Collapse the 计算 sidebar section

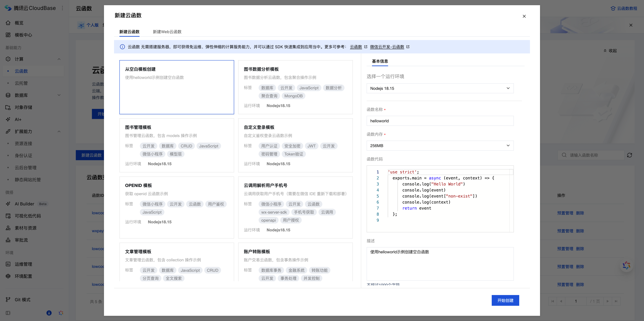point(59,59)
